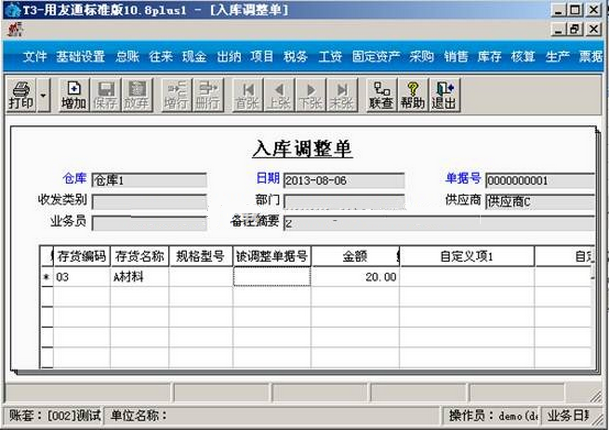Open the dropdown arrow beside 打印
The width and height of the screenshot is (609, 430).
pos(45,95)
